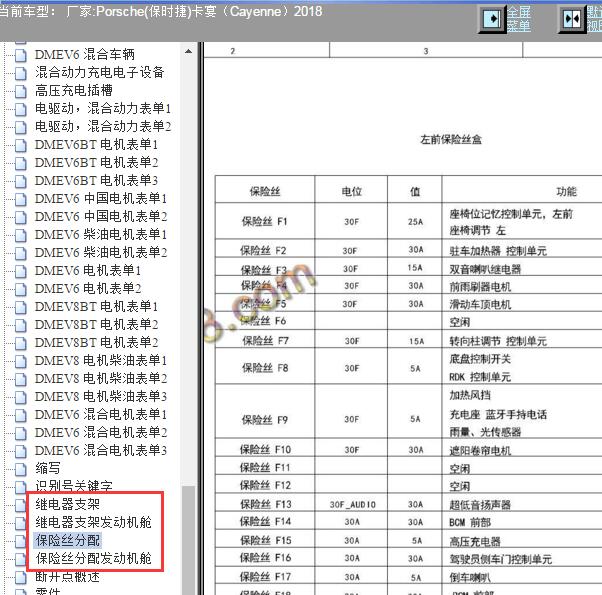Click the icon beside DMEV6 电机表单1
602x595 pixels.
tap(21, 271)
